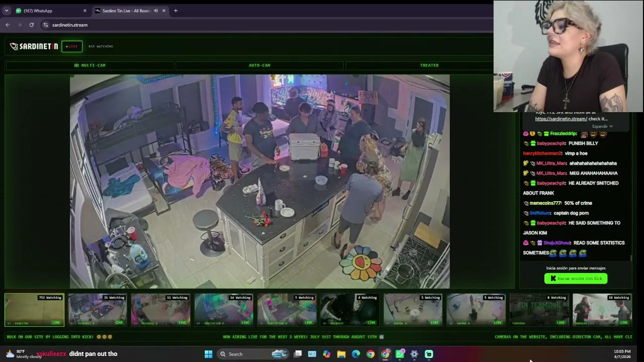
Task: Open File Explorer from the taskbar
Action: click(x=341, y=354)
